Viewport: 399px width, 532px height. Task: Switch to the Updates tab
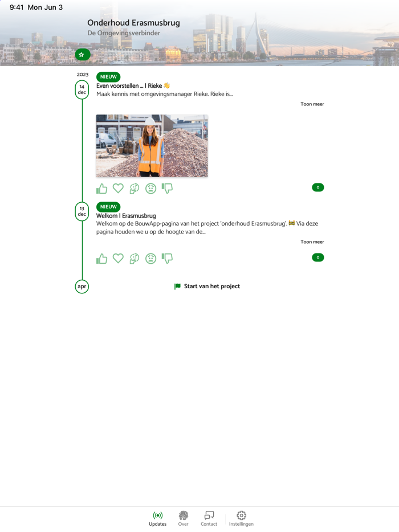[157, 518]
